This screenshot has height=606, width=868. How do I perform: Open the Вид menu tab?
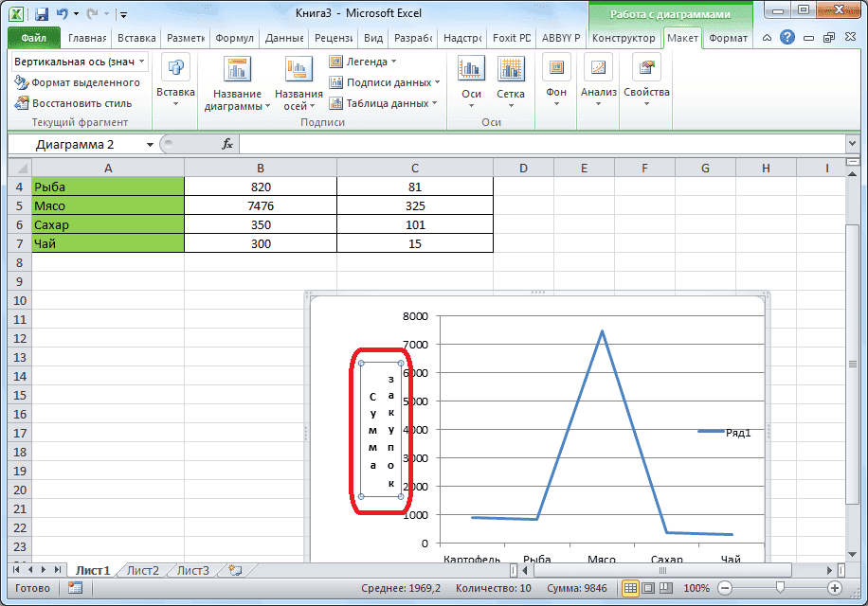[x=372, y=39]
